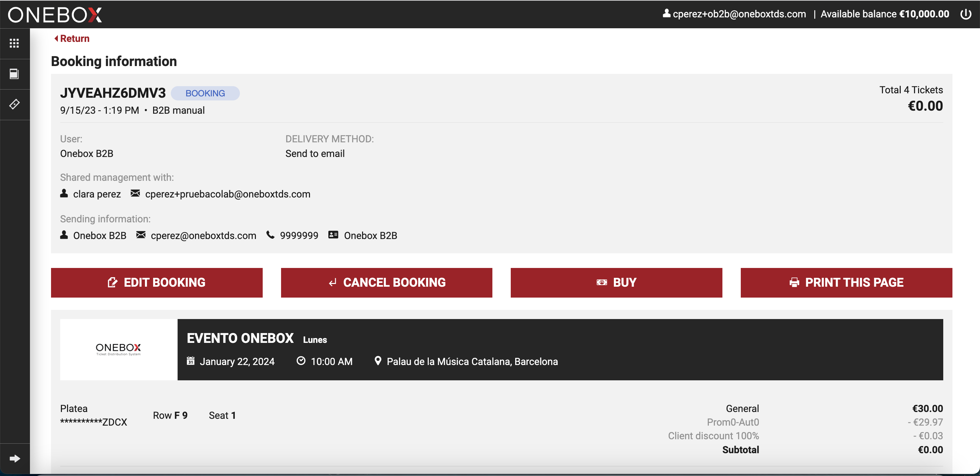Click the Prom0-Aut0 promotion line
980x476 pixels.
point(733,422)
